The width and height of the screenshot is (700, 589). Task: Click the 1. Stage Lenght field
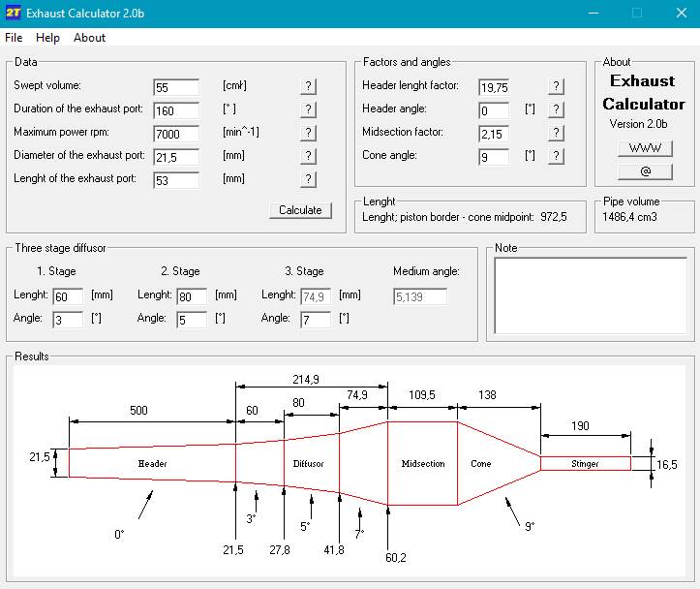tap(68, 296)
